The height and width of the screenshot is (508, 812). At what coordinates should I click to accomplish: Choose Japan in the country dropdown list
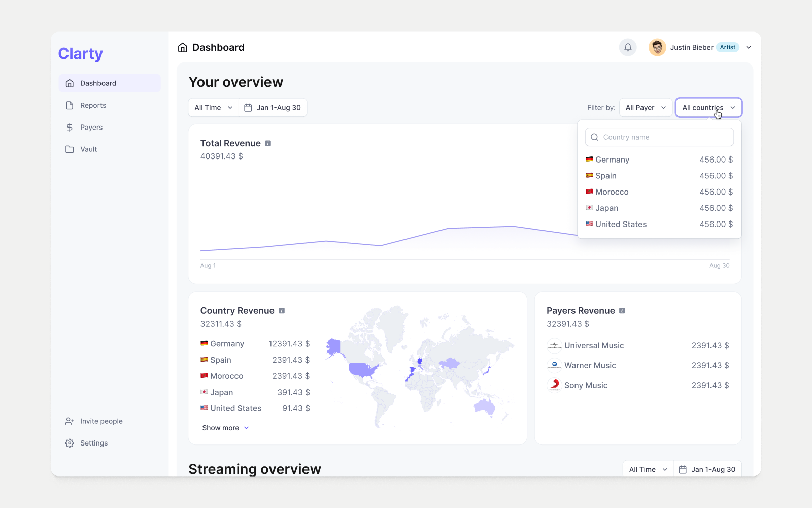tap(659, 208)
